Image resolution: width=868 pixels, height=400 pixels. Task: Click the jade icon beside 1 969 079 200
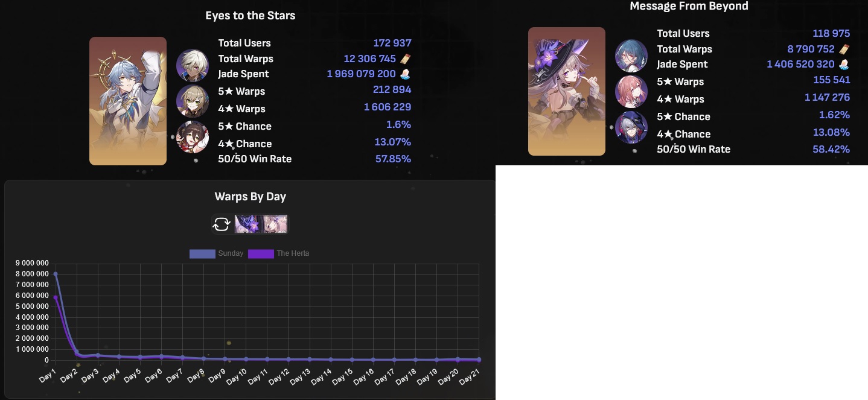(406, 74)
